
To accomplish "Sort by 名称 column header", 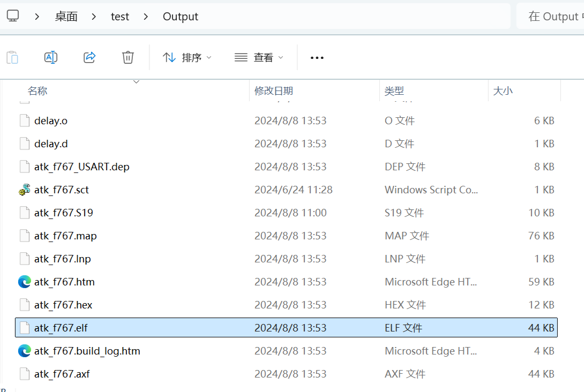I will [38, 91].
